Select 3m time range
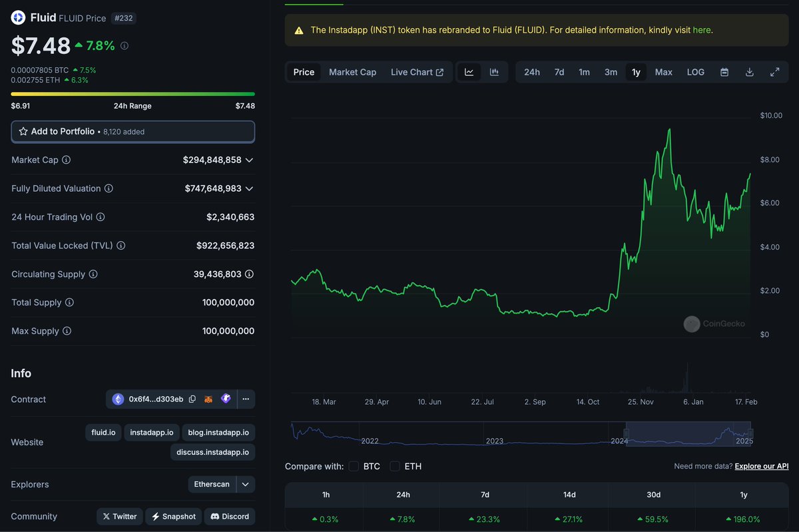Screen dimensions: 799x532 (x=611, y=72)
